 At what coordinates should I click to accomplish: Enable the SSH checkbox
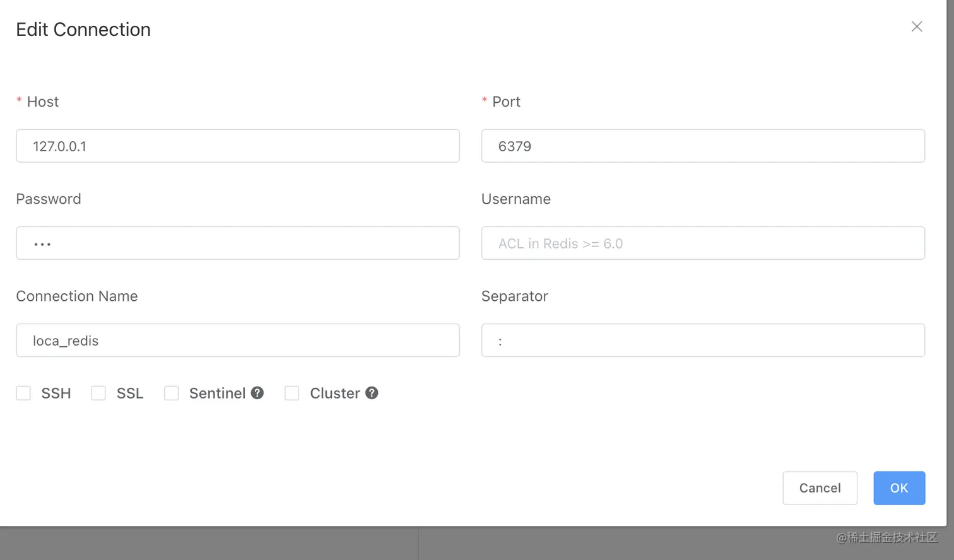click(x=23, y=393)
